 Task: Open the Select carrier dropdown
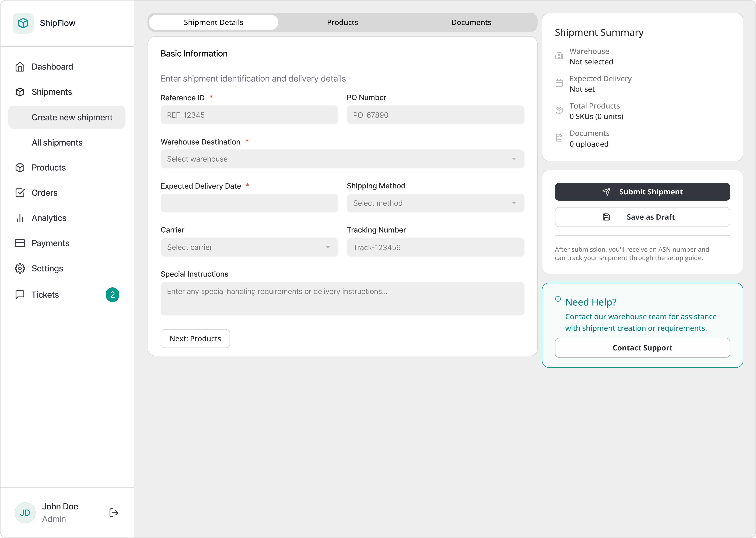[249, 247]
